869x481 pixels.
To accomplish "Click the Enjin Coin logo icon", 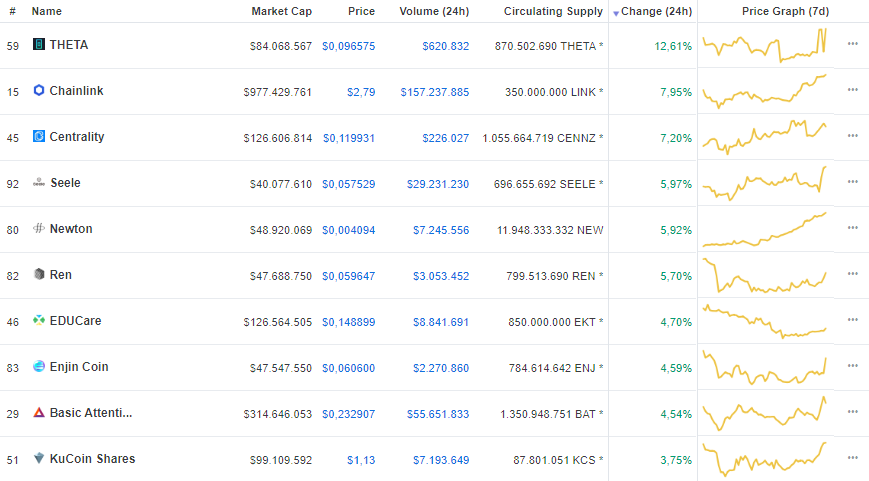I will coord(39,366).
